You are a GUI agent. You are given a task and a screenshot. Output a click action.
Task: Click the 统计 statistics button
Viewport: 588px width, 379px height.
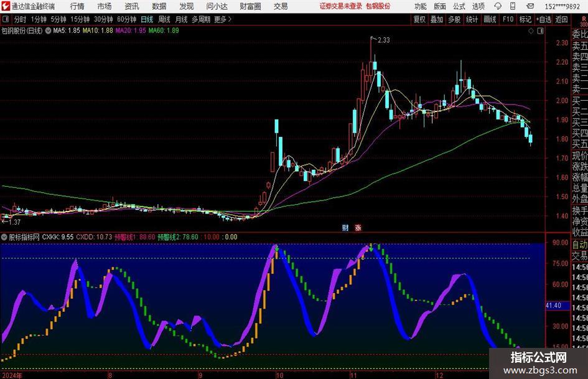(x=472, y=19)
